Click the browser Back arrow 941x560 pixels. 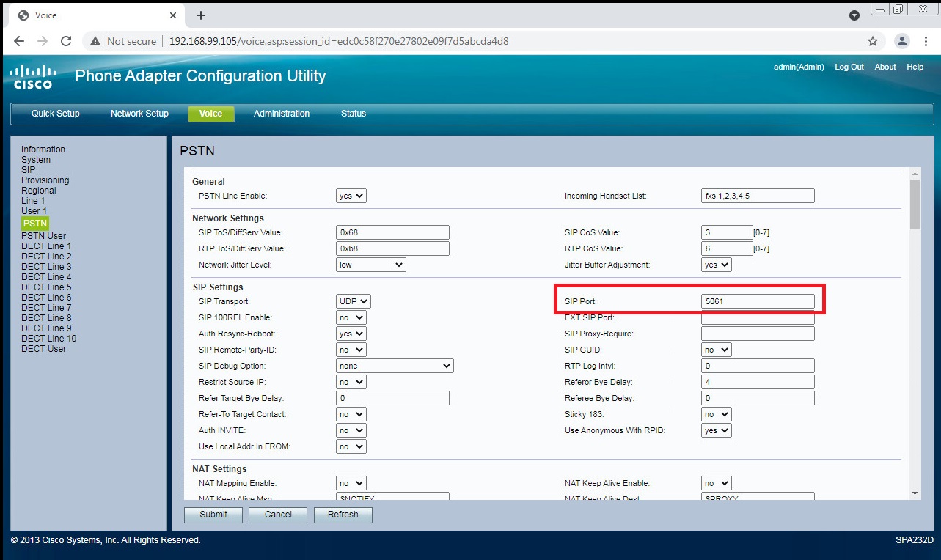coord(19,41)
